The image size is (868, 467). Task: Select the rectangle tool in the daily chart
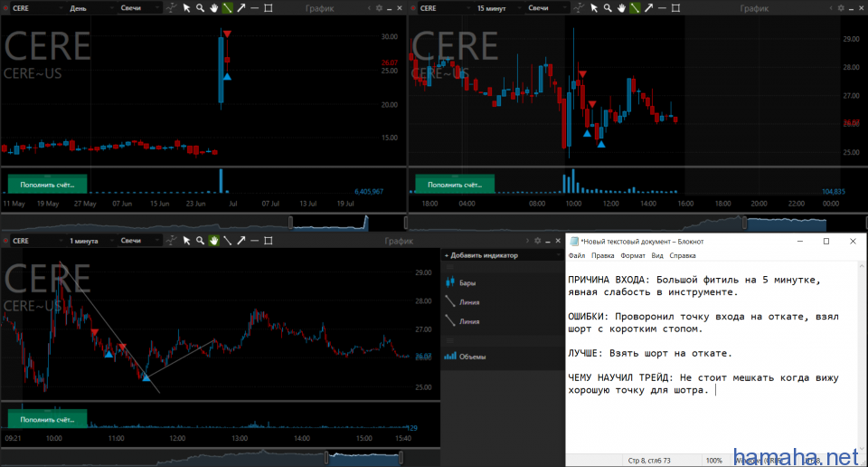pyautogui.click(x=269, y=8)
